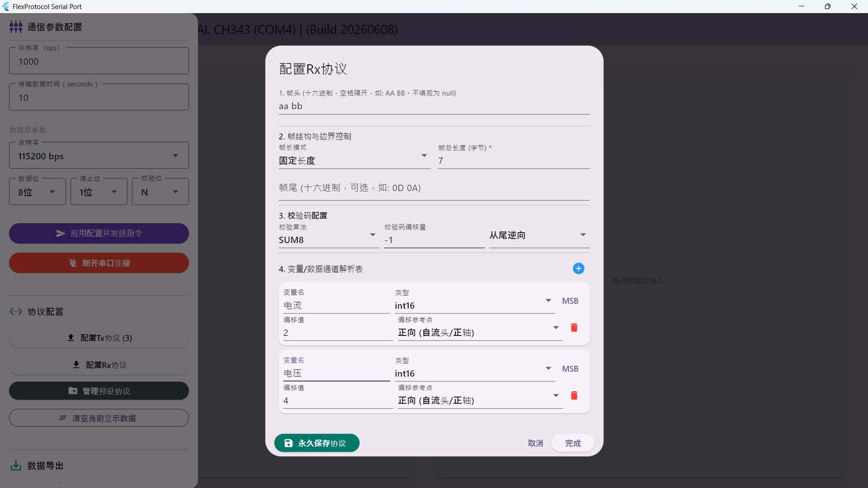The height and width of the screenshot is (488, 868).
Task: Click 完成 to finish configuration
Action: (x=572, y=443)
